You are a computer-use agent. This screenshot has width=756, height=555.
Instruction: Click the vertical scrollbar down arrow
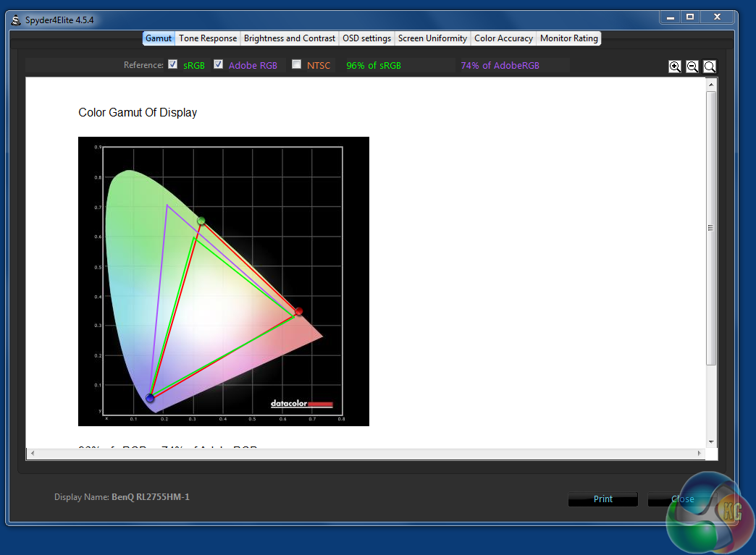(x=711, y=442)
